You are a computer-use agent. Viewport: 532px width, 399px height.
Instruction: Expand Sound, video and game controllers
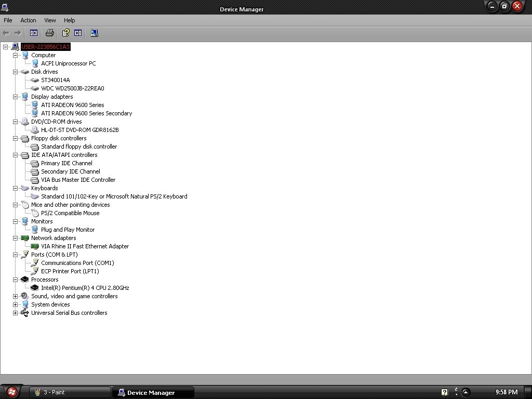pos(15,296)
